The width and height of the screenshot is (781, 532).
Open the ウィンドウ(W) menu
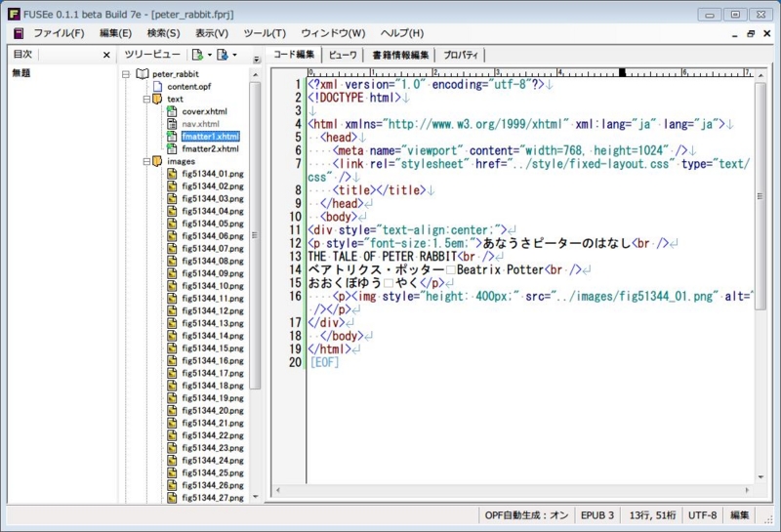[333, 33]
